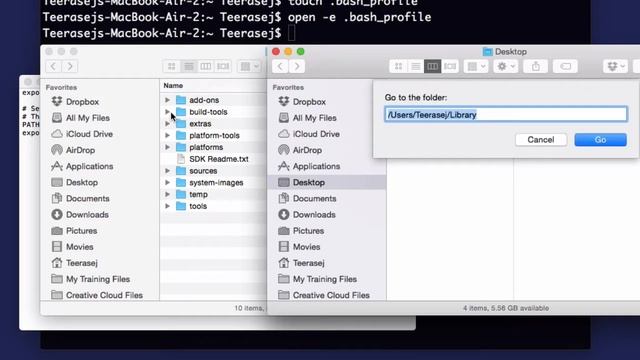Switch Desktop window to Cover Flow view
Screen dimensions: 640x360
[450, 66]
